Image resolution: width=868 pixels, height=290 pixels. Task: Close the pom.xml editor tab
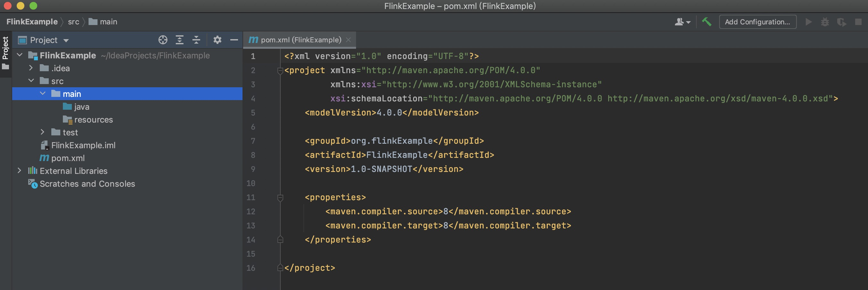pos(348,40)
